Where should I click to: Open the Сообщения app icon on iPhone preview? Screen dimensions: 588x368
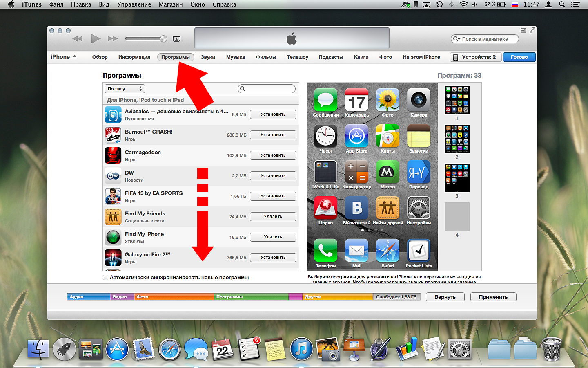click(325, 100)
